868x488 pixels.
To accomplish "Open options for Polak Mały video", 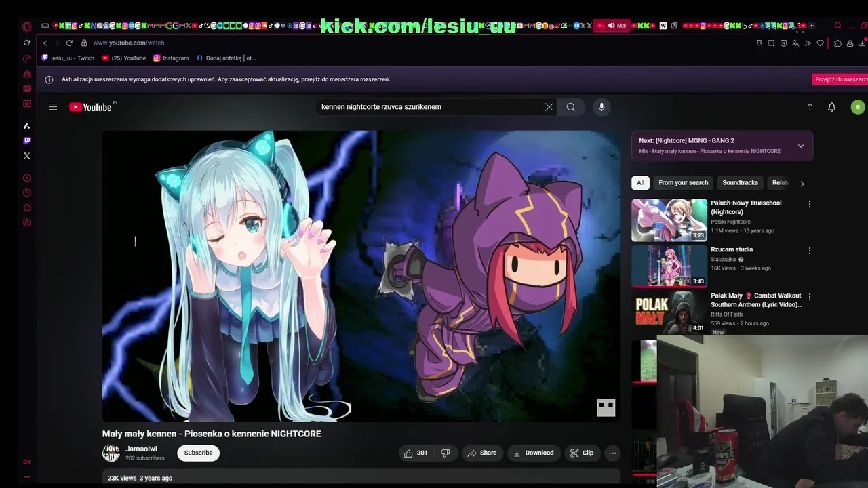I will click(x=809, y=297).
